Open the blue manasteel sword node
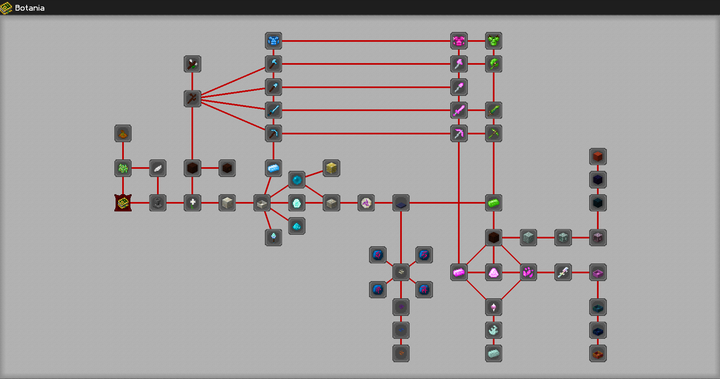Viewport: 720px width, 379px height. click(273, 110)
